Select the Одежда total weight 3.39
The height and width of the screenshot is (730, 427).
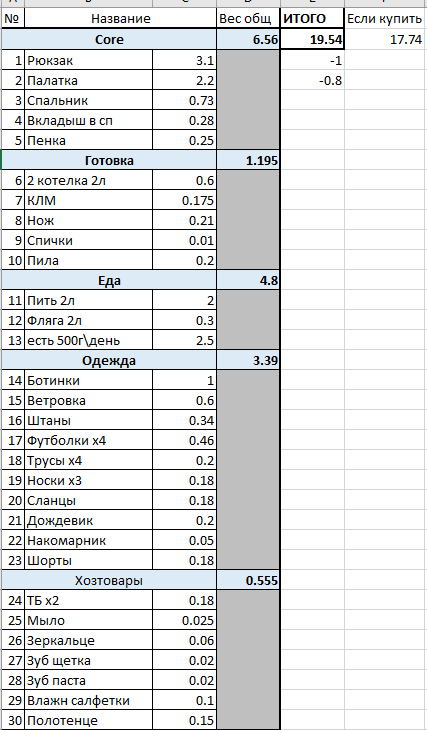248,361
